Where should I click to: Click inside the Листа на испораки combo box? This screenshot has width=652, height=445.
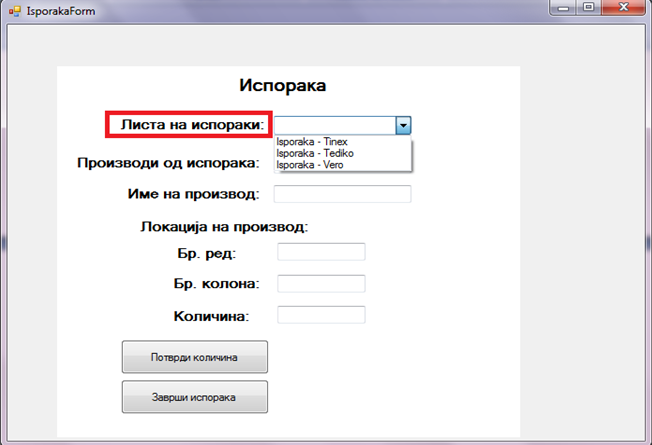pyautogui.click(x=334, y=125)
